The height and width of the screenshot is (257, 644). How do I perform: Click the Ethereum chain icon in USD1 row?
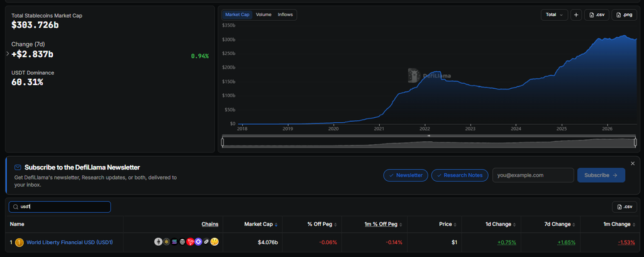coord(158,242)
